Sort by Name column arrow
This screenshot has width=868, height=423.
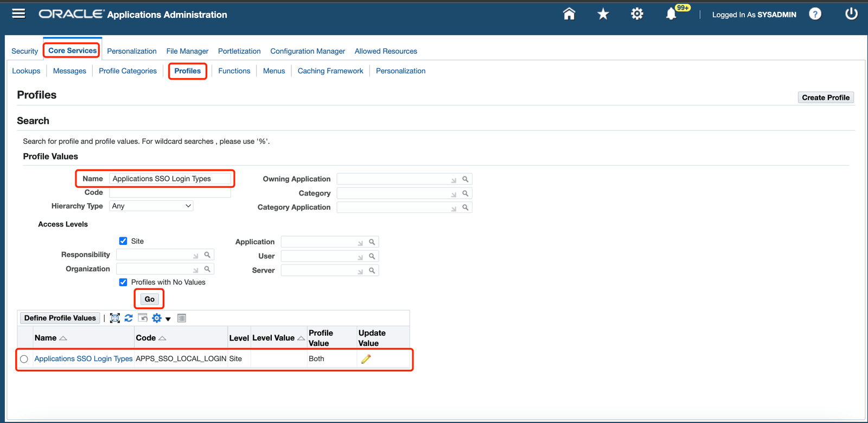point(63,338)
